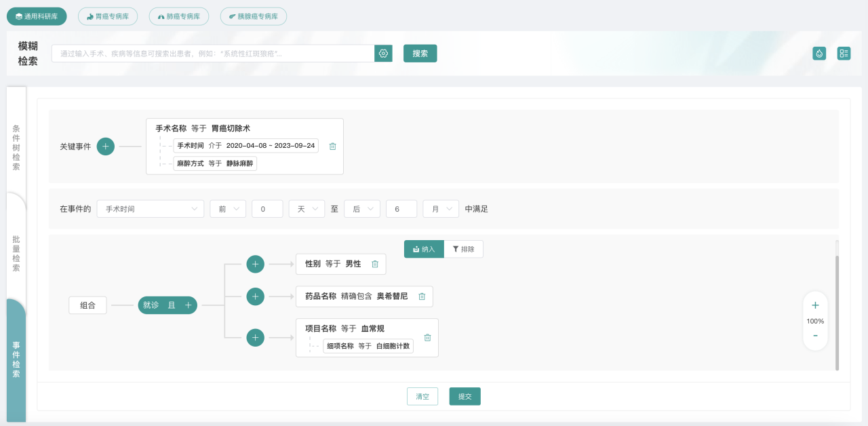Zoom out the condition canvas

815,336
